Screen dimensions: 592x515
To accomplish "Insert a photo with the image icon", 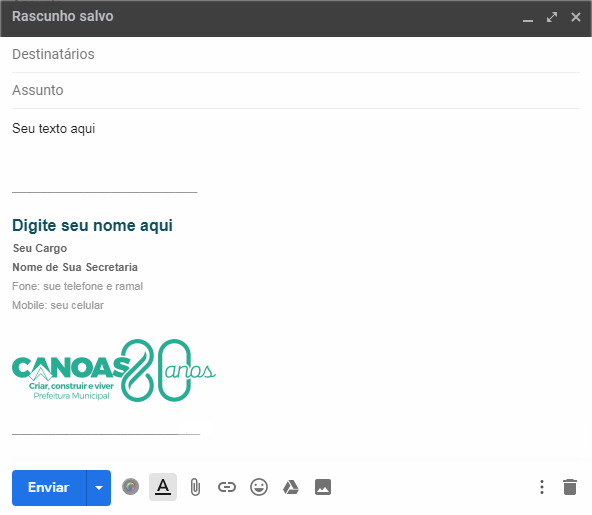I will 323,487.
